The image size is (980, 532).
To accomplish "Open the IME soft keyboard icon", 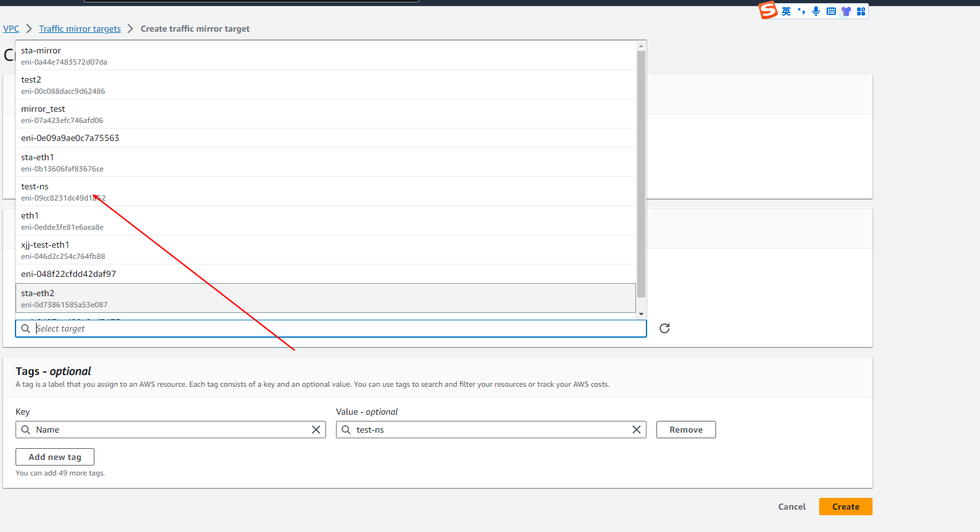I will click(x=831, y=11).
